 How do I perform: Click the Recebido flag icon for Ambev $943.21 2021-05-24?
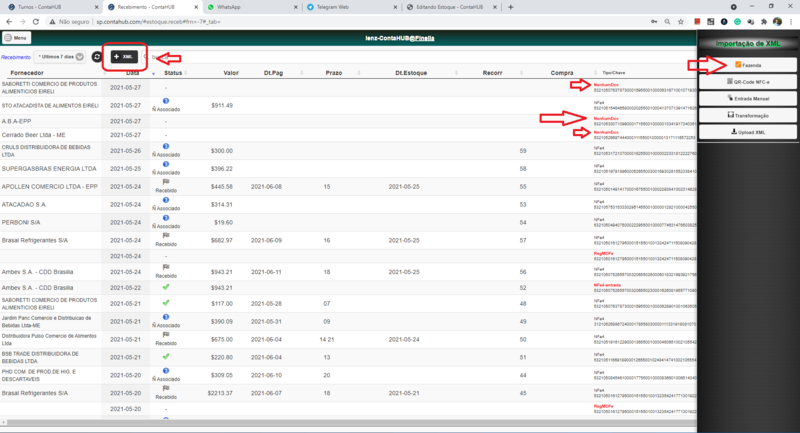click(x=166, y=267)
